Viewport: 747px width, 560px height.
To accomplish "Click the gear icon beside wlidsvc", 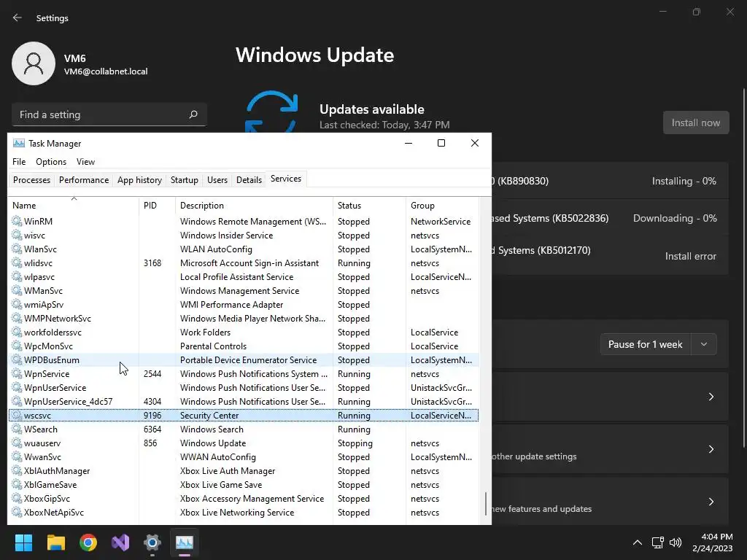I will pos(17,262).
